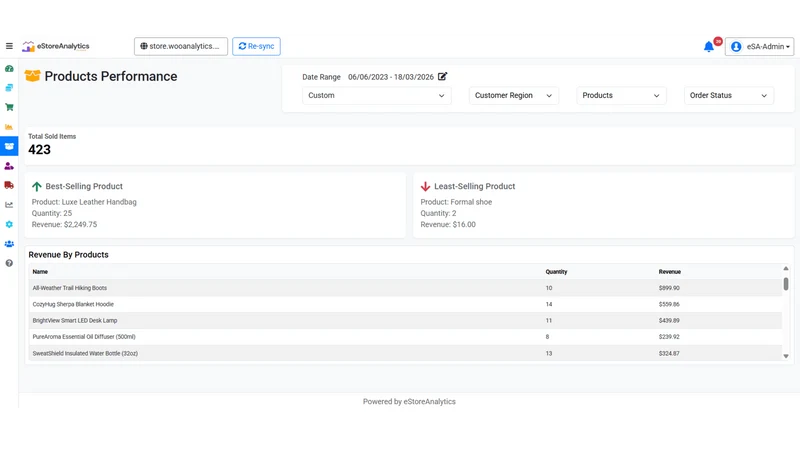Click the revenue table scrollbar thumb
800x450 pixels.
[x=786, y=284]
